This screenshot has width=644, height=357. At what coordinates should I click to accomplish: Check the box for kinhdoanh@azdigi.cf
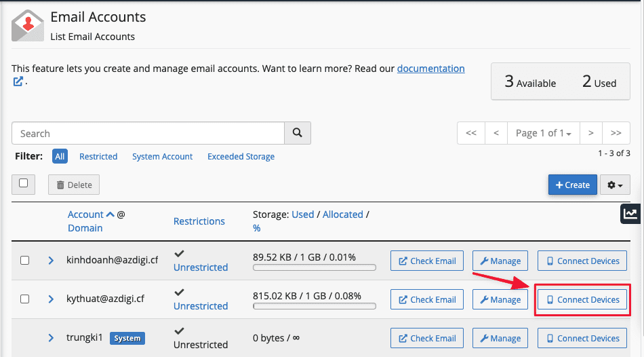25,261
